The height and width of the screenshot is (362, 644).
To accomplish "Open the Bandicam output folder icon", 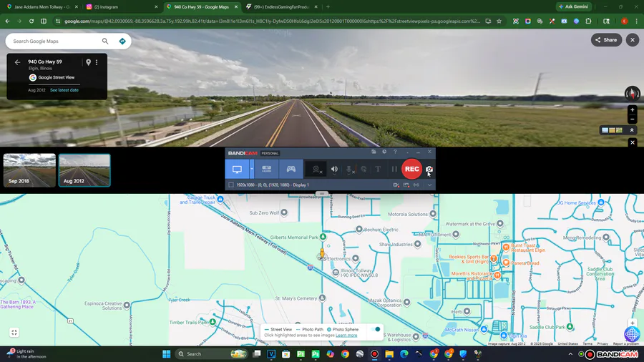I will pos(374,152).
